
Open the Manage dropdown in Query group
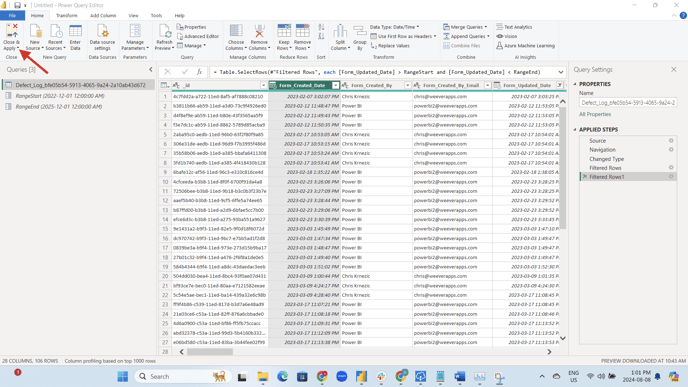point(191,46)
